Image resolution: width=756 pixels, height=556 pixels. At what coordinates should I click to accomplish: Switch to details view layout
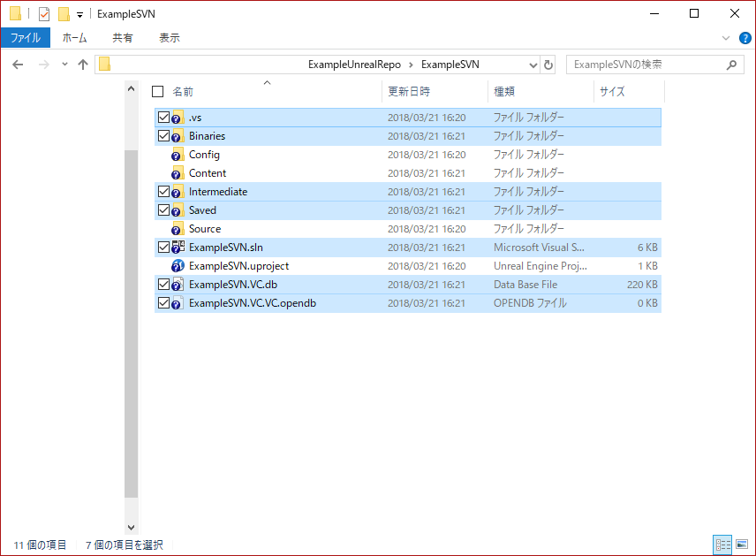722,545
